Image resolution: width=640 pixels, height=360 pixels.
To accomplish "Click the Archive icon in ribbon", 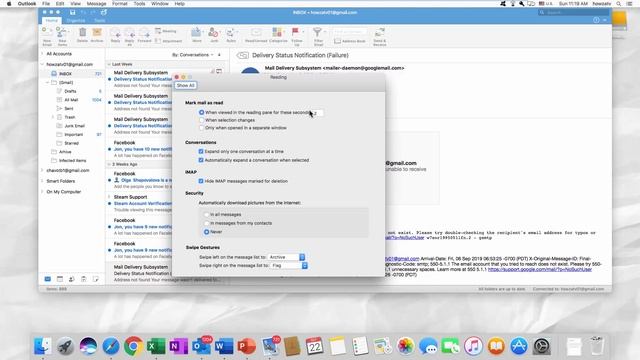I will pyautogui.click(x=97, y=33).
